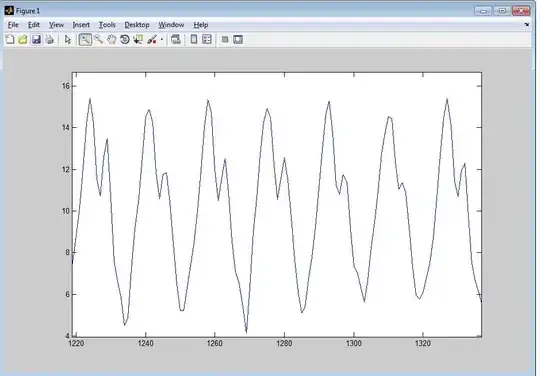
Task: Create a new figure with toolbar icon
Action: pyautogui.click(x=10, y=40)
